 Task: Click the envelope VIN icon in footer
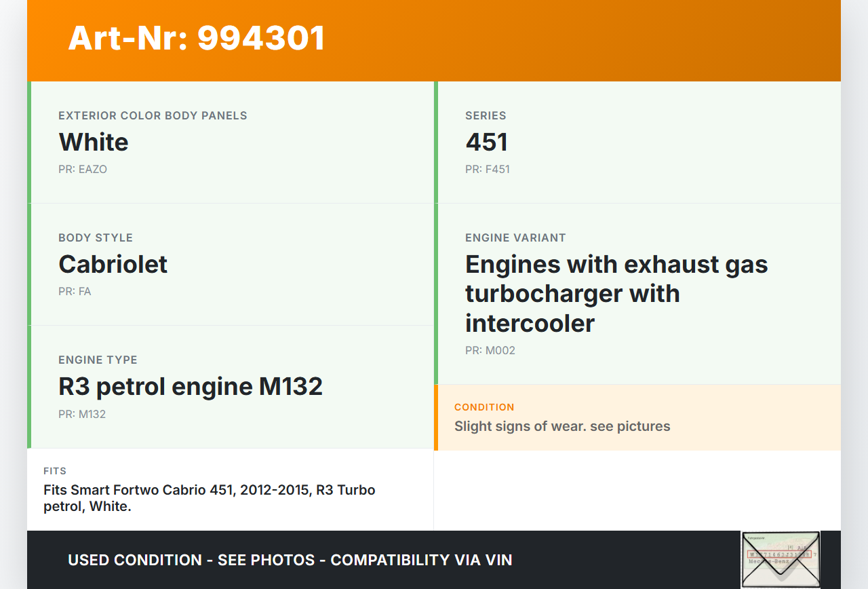tap(781, 559)
